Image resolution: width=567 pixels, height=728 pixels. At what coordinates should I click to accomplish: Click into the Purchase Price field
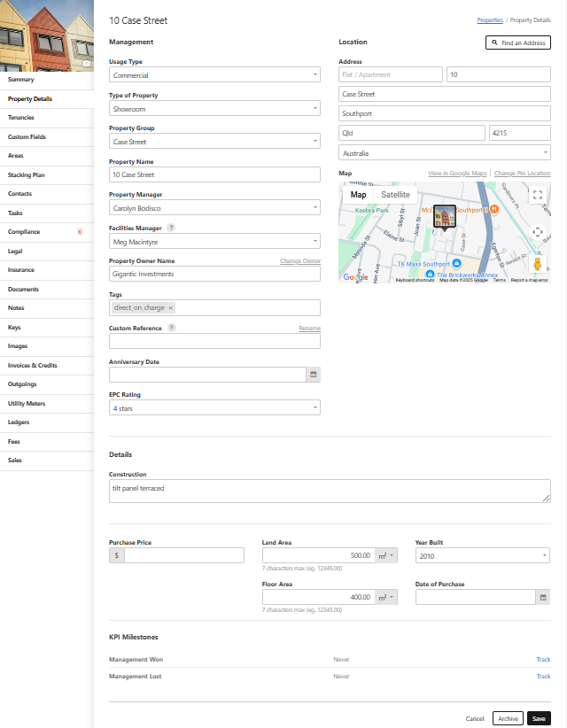click(183, 555)
